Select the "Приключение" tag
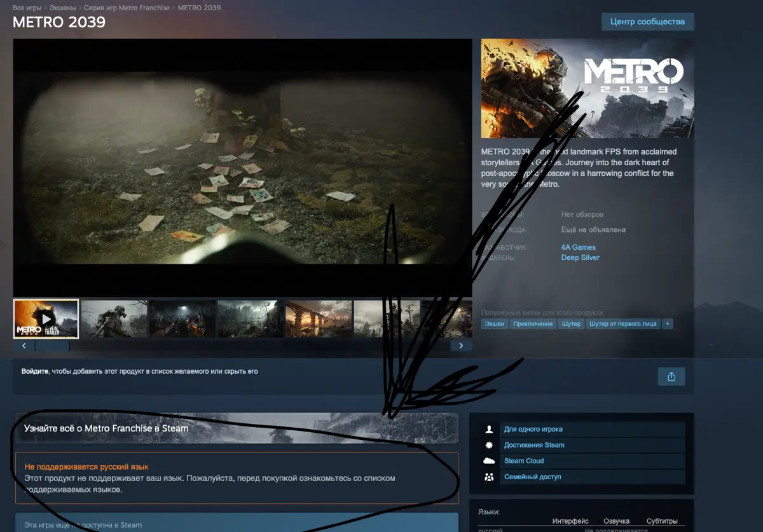 [533, 324]
